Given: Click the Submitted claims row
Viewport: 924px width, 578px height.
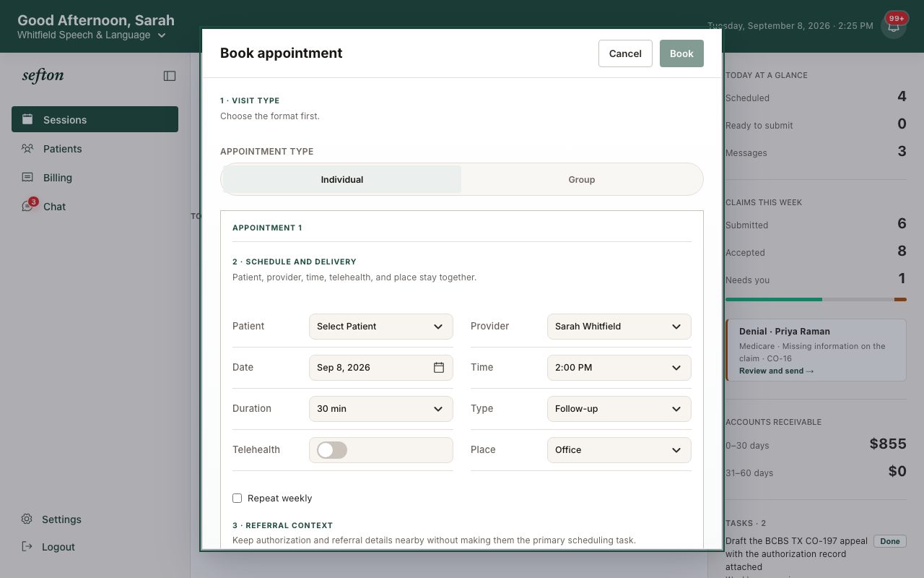Looking at the screenshot, I should (x=816, y=225).
